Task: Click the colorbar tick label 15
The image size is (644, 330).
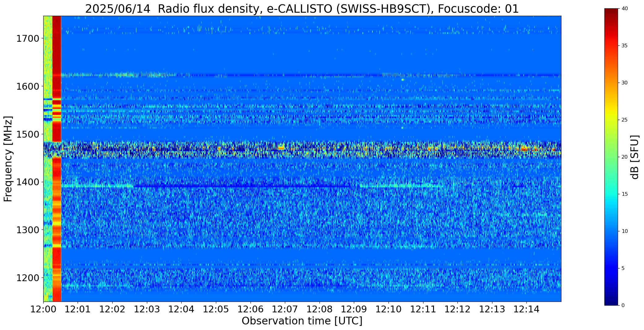Action: (x=625, y=194)
